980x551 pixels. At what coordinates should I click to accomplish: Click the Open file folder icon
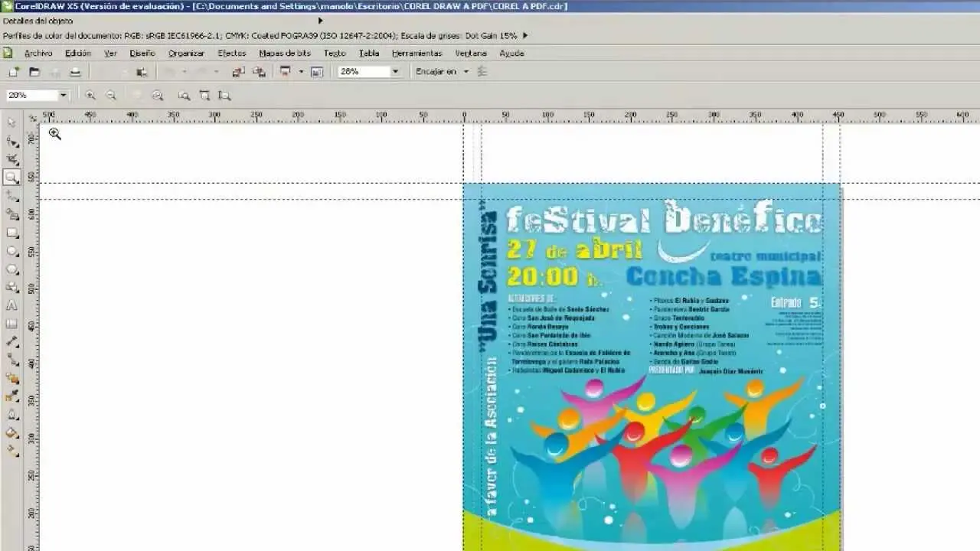coord(34,72)
